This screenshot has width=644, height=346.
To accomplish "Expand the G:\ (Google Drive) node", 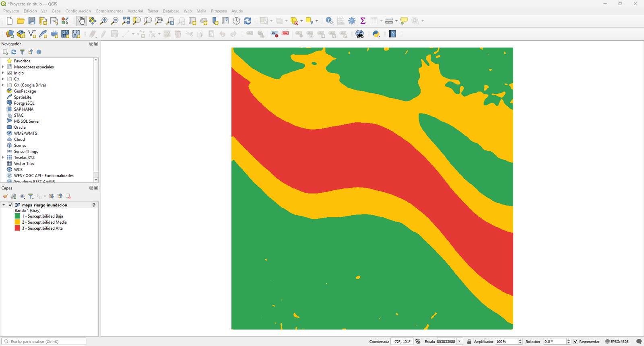I will tap(3, 85).
